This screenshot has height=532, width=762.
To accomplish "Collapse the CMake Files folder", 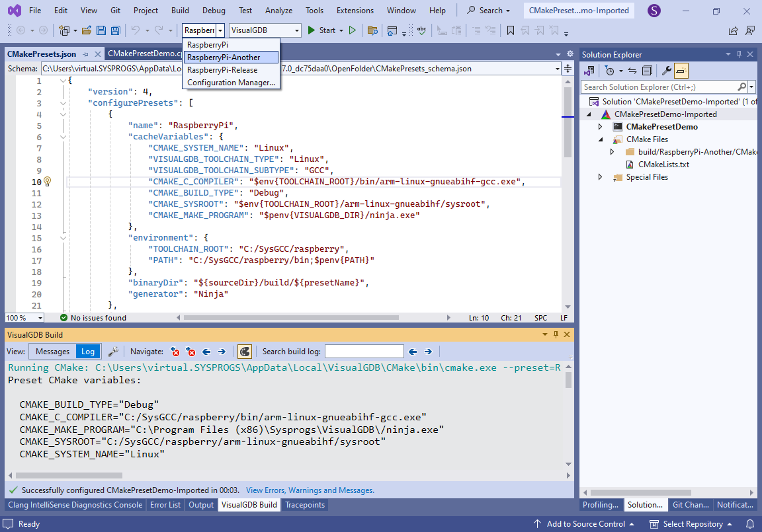I will [x=601, y=139].
